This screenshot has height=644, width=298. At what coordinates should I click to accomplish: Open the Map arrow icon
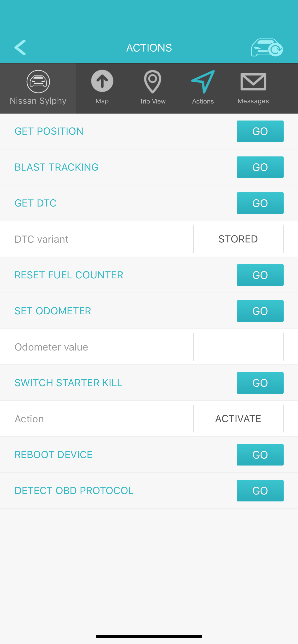click(x=102, y=81)
